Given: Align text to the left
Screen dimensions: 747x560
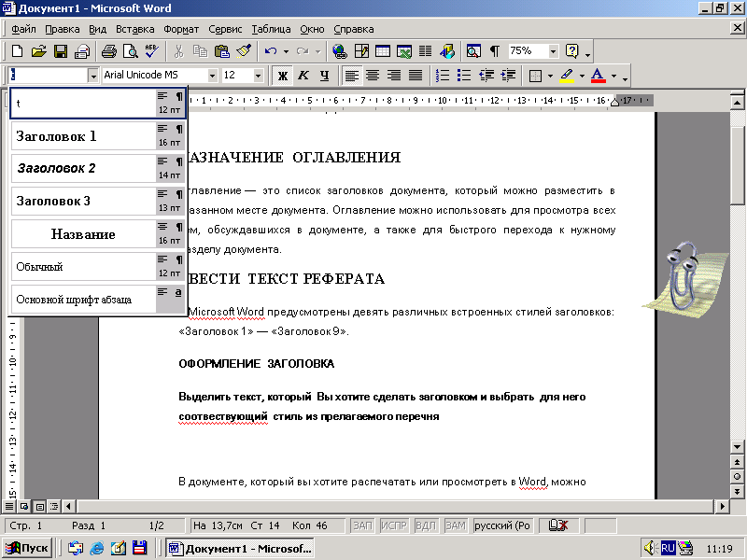Looking at the screenshot, I should (x=352, y=76).
